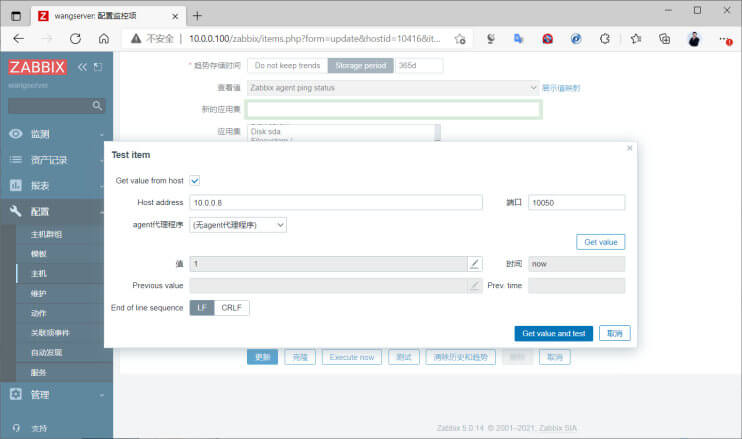This screenshot has height=439, width=742.
Task: Expand the 管理 sidebar menu
Action: pos(56,395)
